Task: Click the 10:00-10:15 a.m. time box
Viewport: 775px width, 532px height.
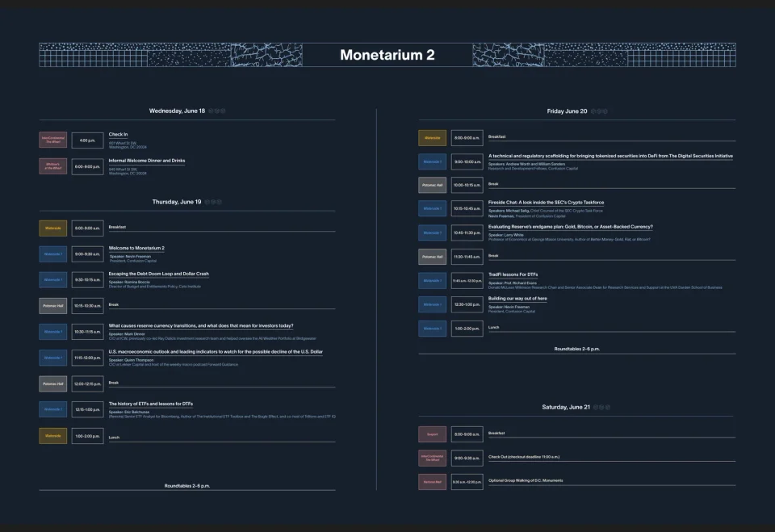Action: click(x=467, y=185)
